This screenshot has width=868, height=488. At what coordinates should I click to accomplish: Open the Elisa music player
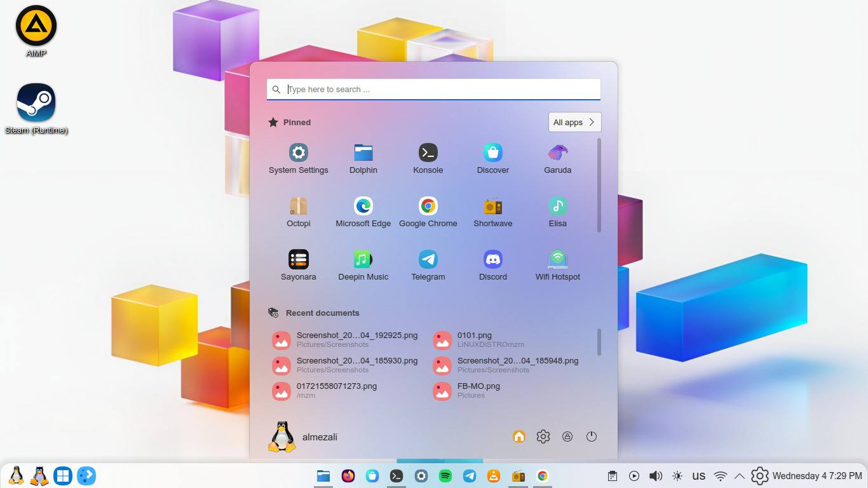pyautogui.click(x=557, y=212)
